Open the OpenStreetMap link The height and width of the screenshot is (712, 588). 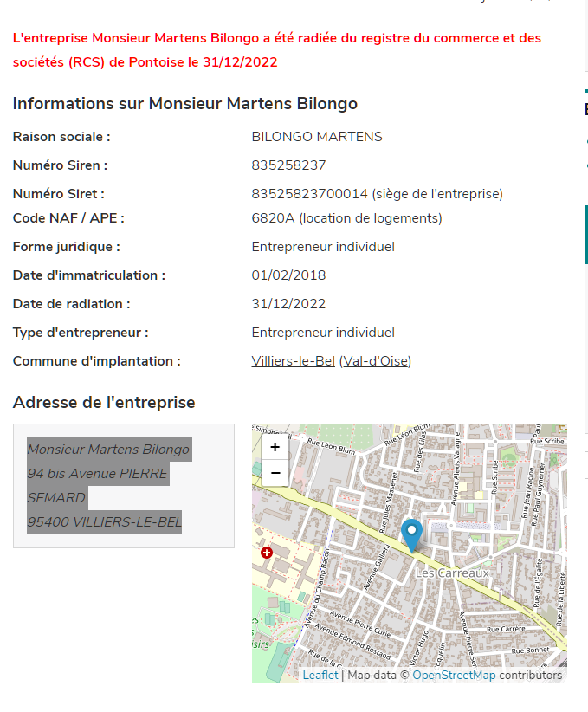point(454,676)
